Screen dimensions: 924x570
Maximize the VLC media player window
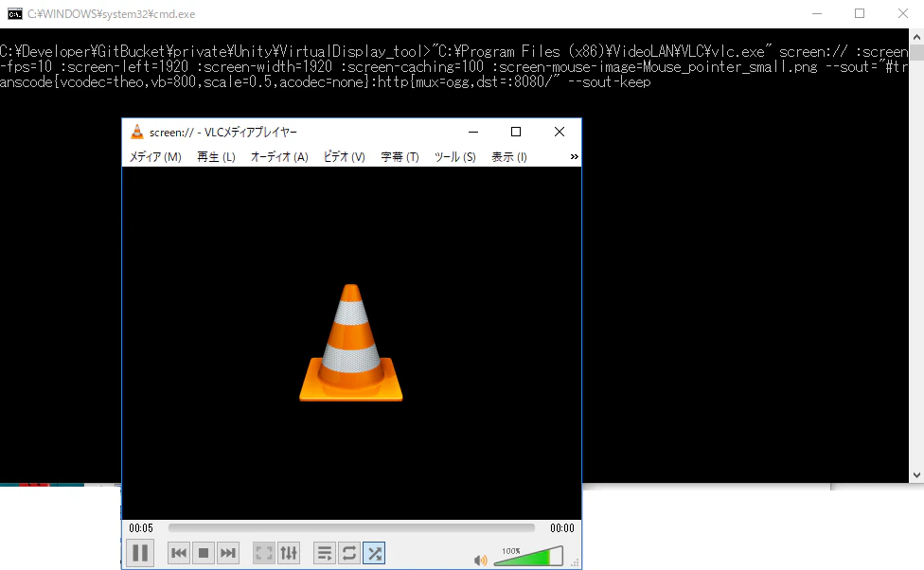coord(516,132)
